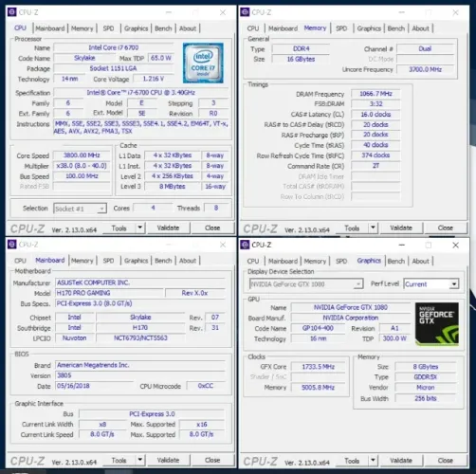
Task: Open Bench tab in the CPU window
Action: [x=163, y=28]
